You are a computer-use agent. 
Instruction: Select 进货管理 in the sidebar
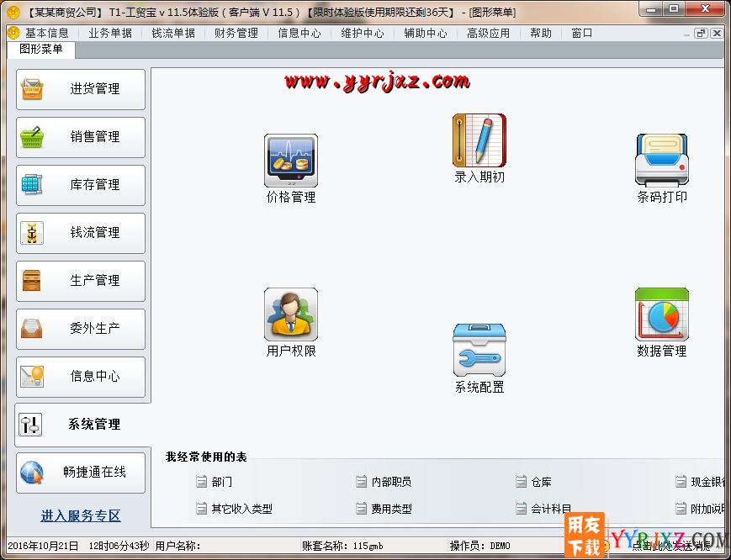(x=80, y=89)
